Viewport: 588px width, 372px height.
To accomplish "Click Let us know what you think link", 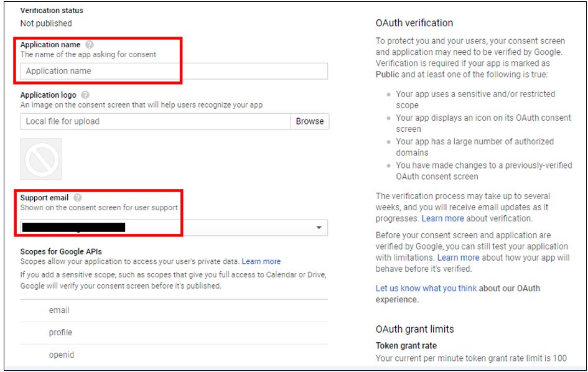I will [426, 288].
